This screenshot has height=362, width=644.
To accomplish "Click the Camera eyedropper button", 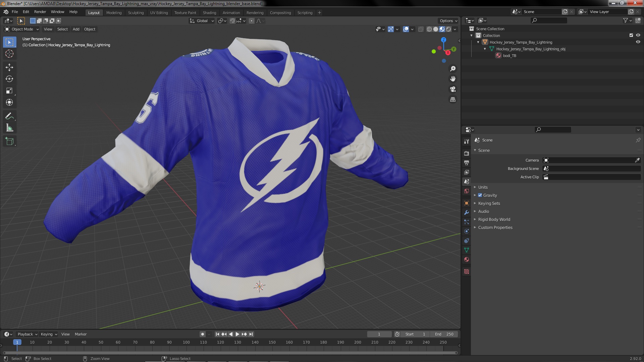I will coord(637,160).
